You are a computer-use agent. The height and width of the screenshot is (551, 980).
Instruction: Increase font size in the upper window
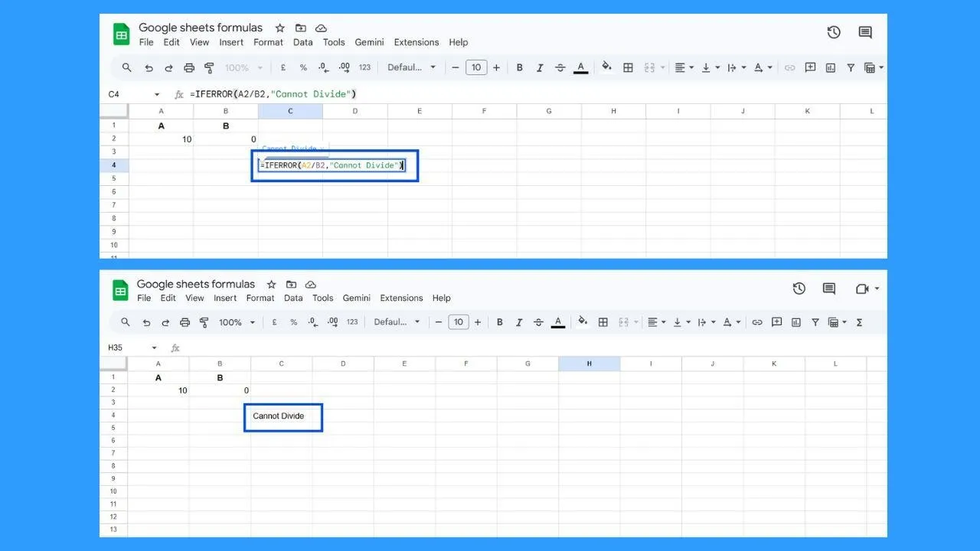(x=496, y=67)
